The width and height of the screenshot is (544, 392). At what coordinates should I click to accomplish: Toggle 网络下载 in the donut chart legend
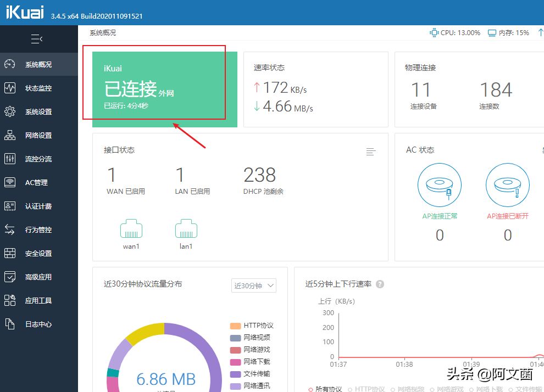coord(250,362)
